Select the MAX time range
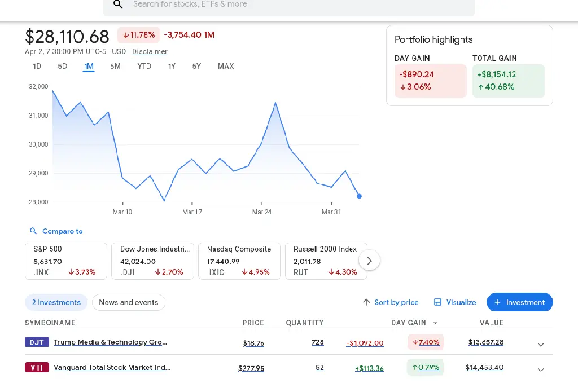This screenshot has height=392, width=578. click(226, 67)
